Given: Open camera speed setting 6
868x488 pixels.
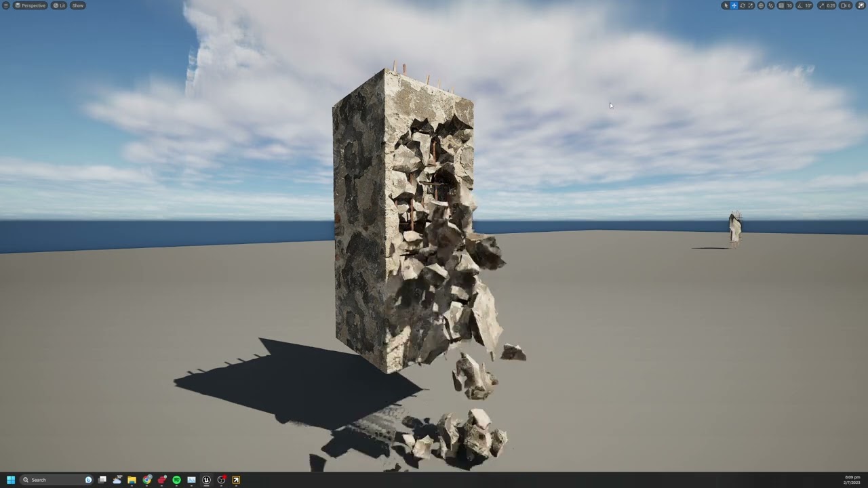Looking at the screenshot, I should click(x=846, y=5).
